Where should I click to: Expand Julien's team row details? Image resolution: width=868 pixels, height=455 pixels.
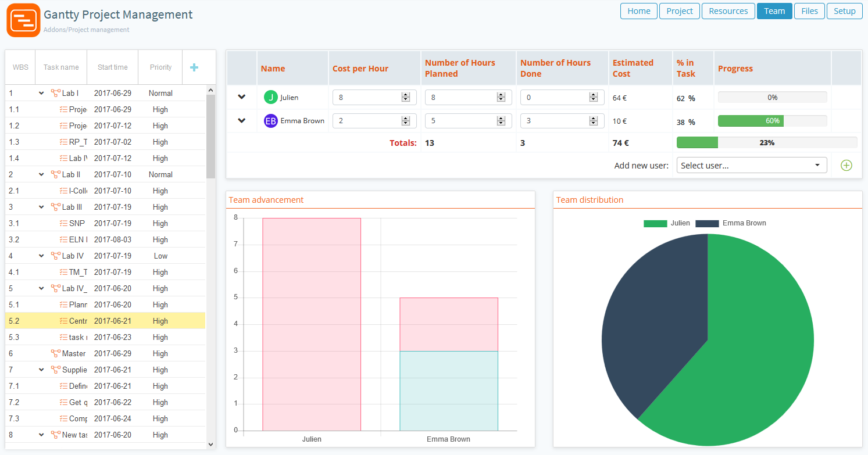coord(242,97)
